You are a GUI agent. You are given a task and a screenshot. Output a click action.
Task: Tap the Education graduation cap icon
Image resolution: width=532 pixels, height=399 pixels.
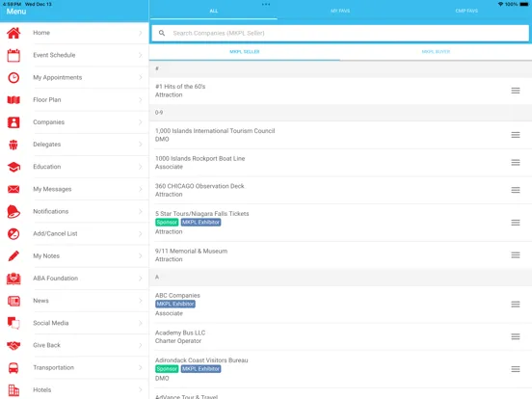(x=13, y=167)
